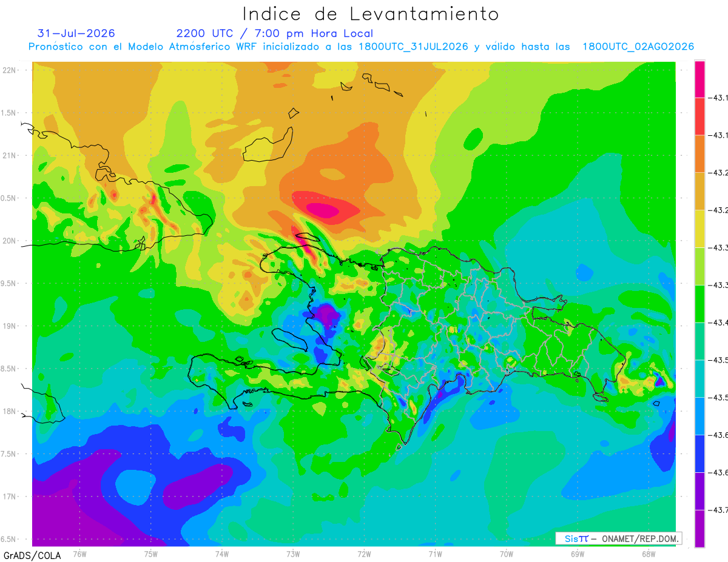728x562 pixels.
Task: Pick the yellow-green swatch in the legend
Action: click(x=699, y=266)
